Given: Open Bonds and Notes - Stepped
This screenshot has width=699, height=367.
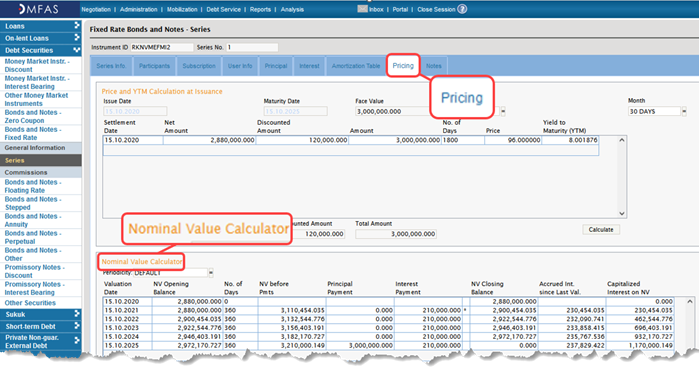Looking at the screenshot, I should coord(33,203).
